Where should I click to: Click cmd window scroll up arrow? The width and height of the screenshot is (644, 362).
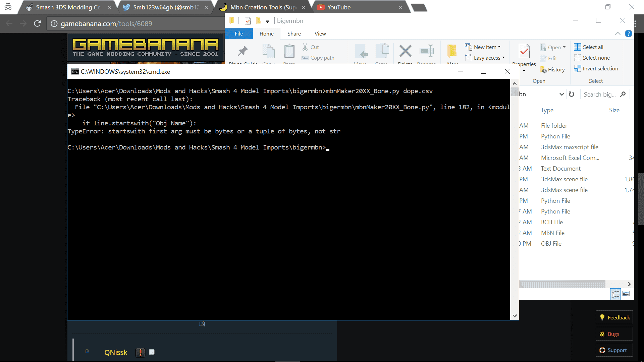pyautogui.click(x=515, y=83)
